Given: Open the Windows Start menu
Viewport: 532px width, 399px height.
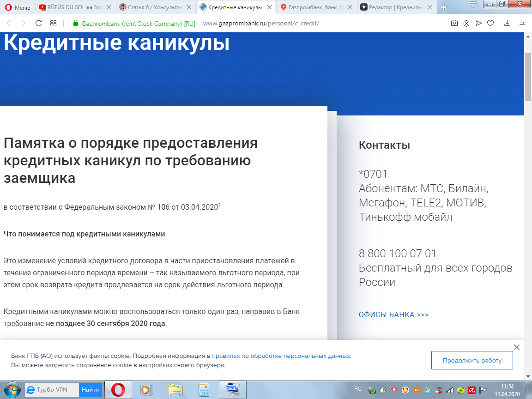Looking at the screenshot, I should coord(12,390).
